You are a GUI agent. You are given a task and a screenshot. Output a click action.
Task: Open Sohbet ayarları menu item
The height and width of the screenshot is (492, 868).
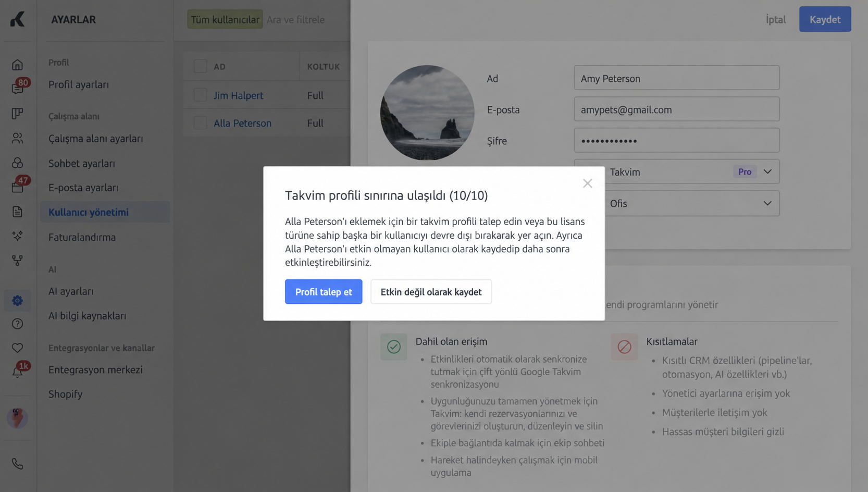(82, 163)
